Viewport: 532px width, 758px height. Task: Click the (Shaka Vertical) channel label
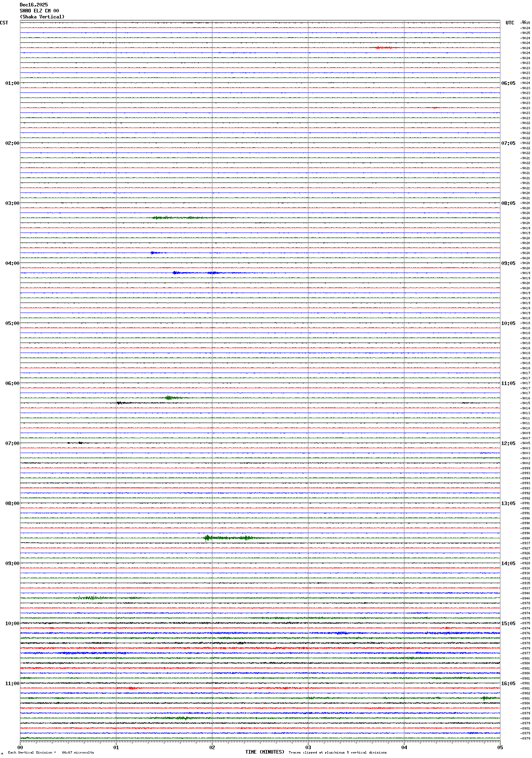pyautogui.click(x=42, y=17)
